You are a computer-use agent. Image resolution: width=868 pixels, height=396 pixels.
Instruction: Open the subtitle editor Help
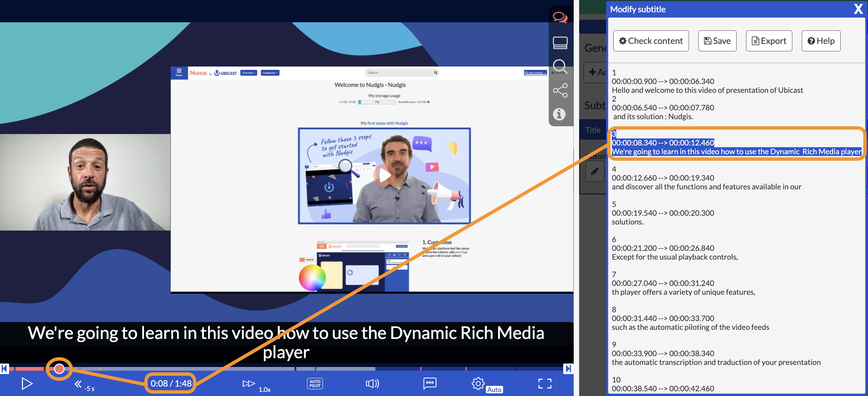click(x=821, y=41)
